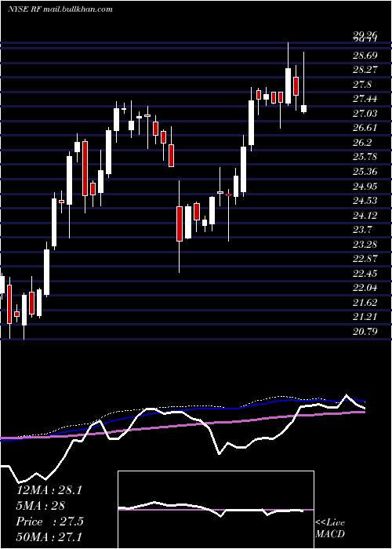Viewport: 392px width, 549px height.
Task: Select the 21.21 price axis label
Action: (365, 317)
